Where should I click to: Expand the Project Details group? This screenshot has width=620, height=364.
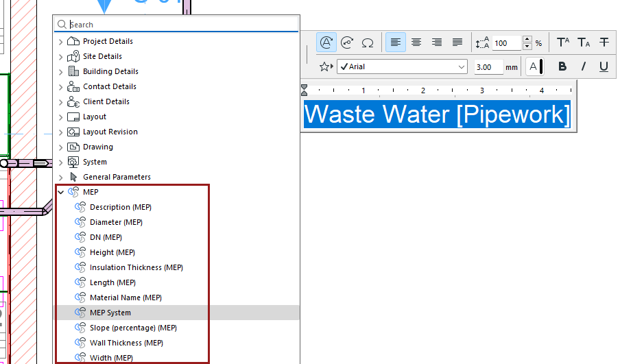pos(60,42)
